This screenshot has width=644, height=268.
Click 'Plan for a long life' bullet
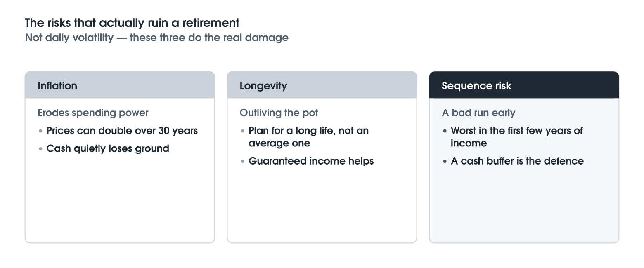[309, 137]
